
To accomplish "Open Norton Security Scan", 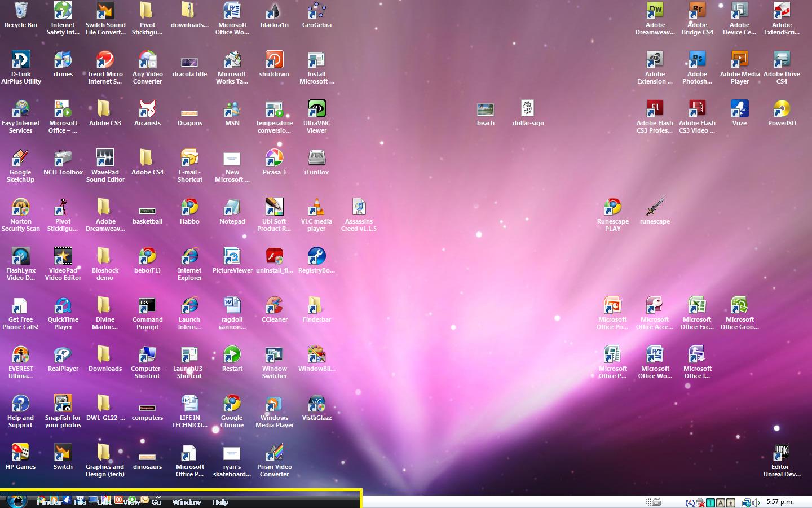I will 21,215.
